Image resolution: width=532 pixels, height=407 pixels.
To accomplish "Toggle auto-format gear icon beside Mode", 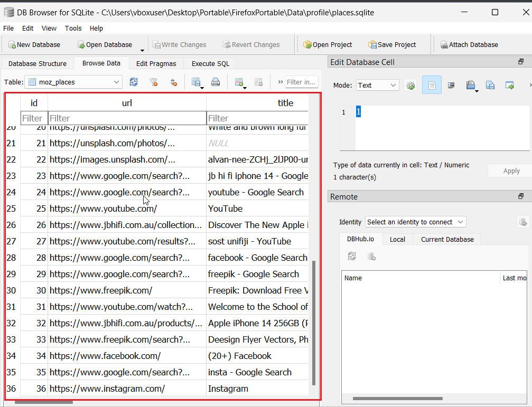I will pos(410,85).
